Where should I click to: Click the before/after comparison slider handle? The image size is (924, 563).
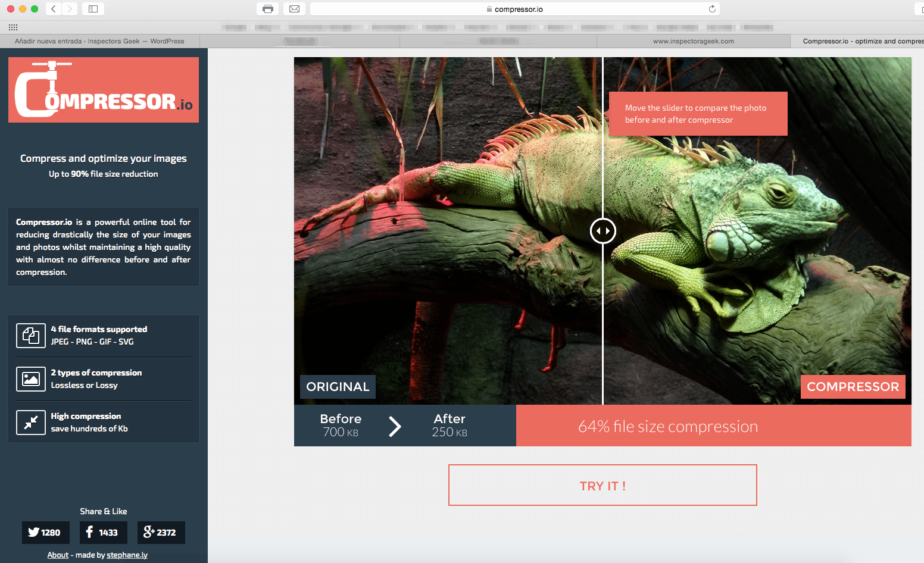603,231
